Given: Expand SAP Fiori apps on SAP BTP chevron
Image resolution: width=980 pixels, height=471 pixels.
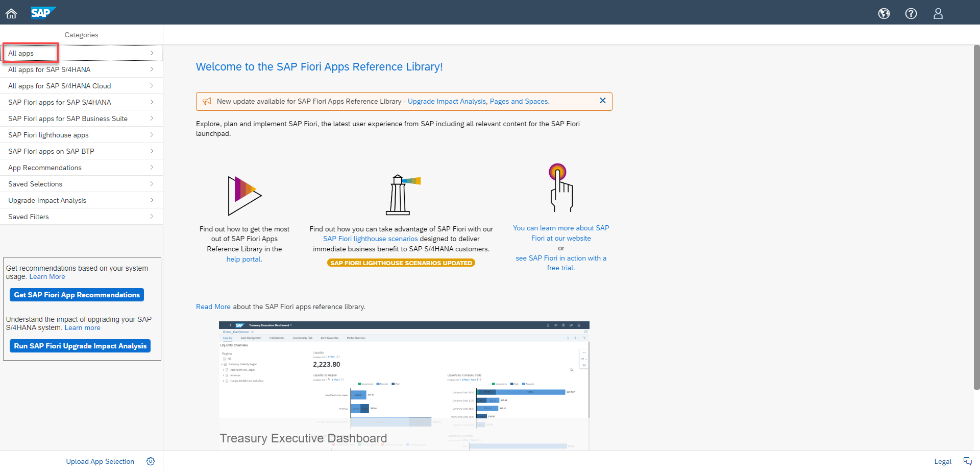Looking at the screenshot, I should (x=152, y=151).
